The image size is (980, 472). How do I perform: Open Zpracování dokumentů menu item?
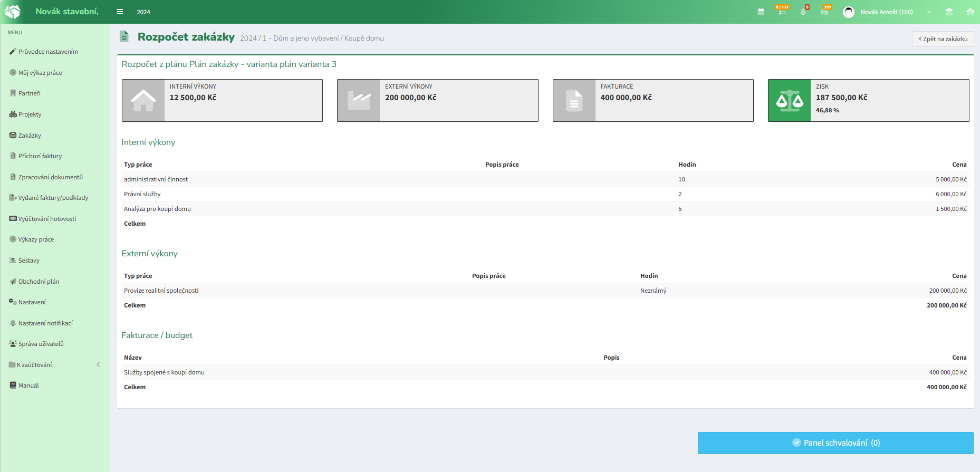click(x=50, y=177)
